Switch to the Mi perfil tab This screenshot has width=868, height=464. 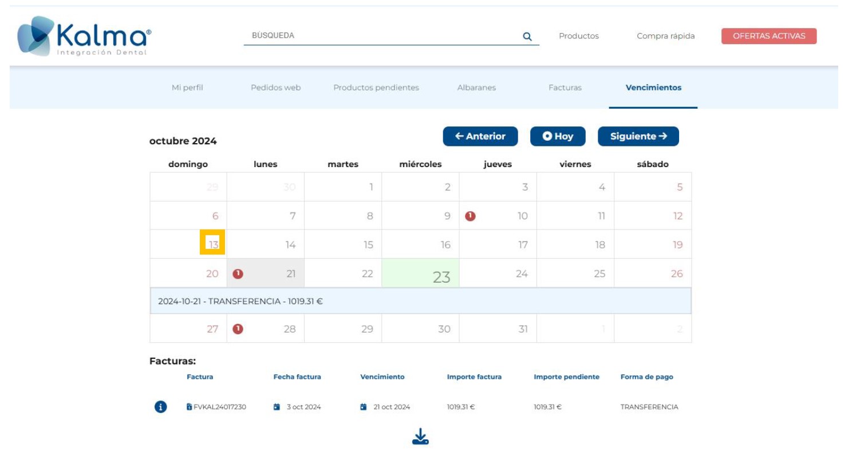(187, 88)
